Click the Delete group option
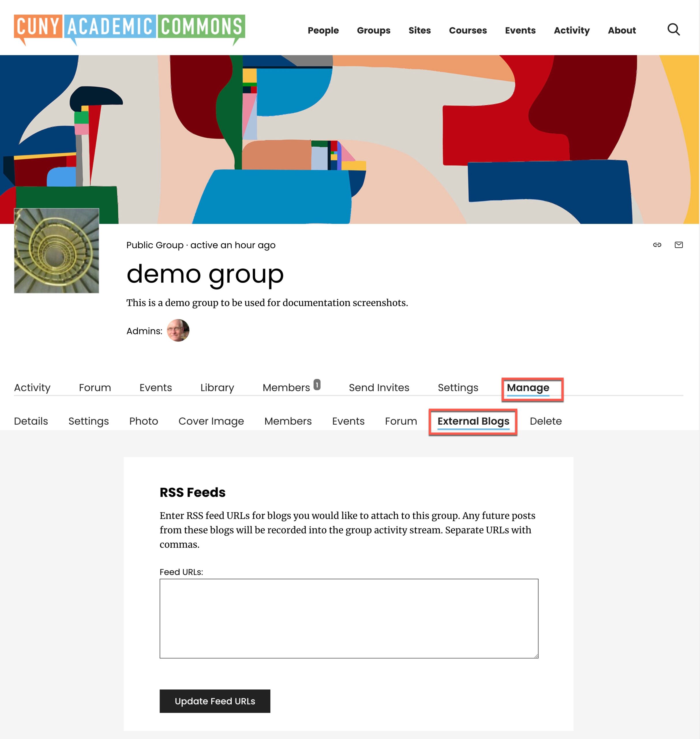700x739 pixels. (545, 421)
